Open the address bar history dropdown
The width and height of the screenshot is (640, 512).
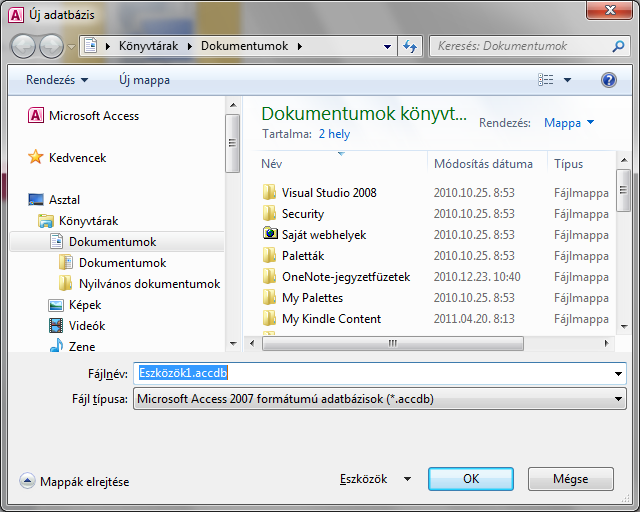tap(387, 47)
